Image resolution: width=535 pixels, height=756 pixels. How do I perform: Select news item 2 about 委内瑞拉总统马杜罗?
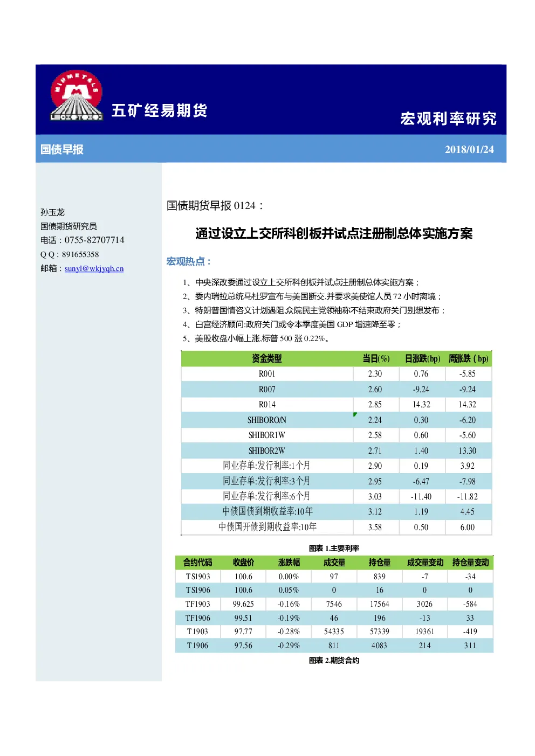[x=312, y=296]
